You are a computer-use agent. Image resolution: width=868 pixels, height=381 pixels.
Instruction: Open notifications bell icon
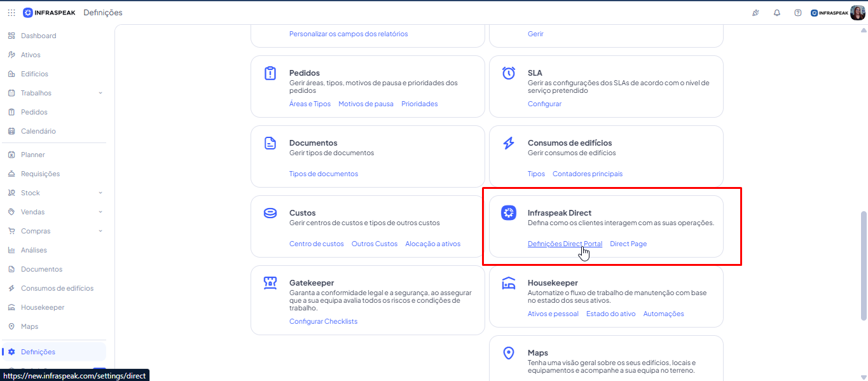[777, 13]
